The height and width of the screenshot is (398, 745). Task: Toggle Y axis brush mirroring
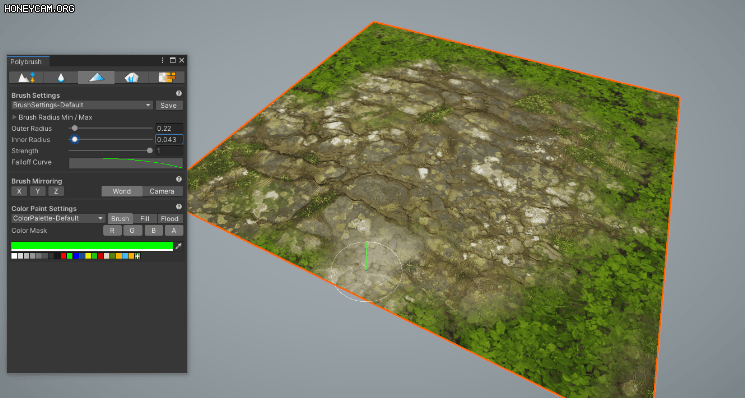click(38, 191)
